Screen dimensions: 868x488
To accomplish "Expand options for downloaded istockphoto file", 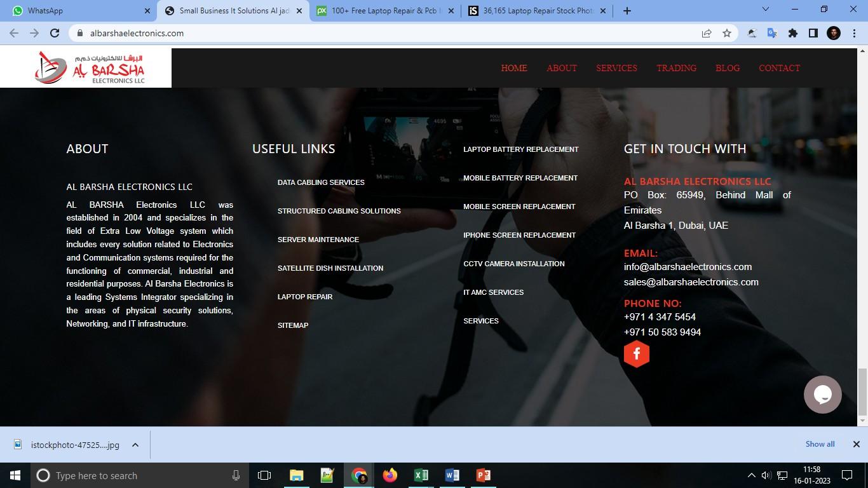I will [135, 445].
